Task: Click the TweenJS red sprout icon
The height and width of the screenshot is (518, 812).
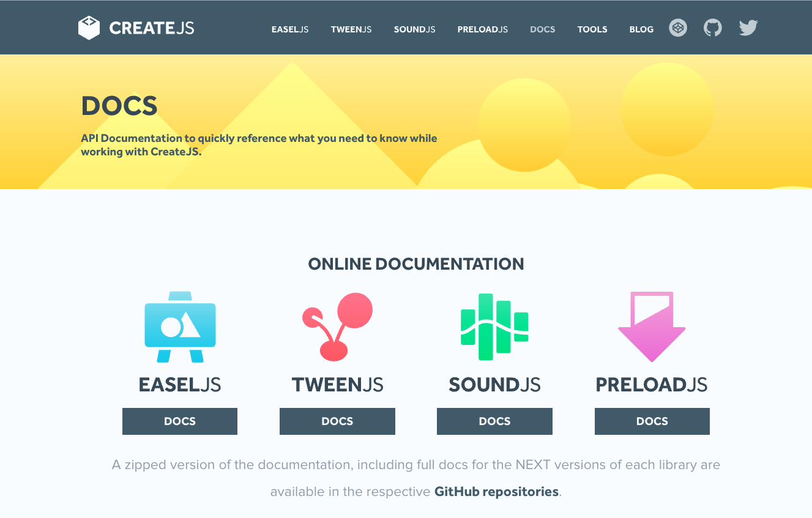Action: point(337,327)
